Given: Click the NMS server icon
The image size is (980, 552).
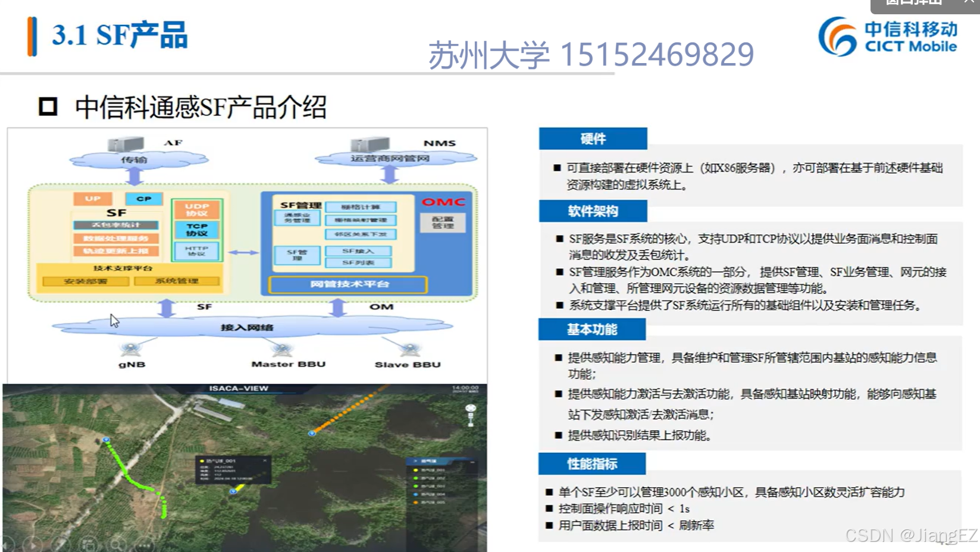Looking at the screenshot, I should [x=370, y=144].
